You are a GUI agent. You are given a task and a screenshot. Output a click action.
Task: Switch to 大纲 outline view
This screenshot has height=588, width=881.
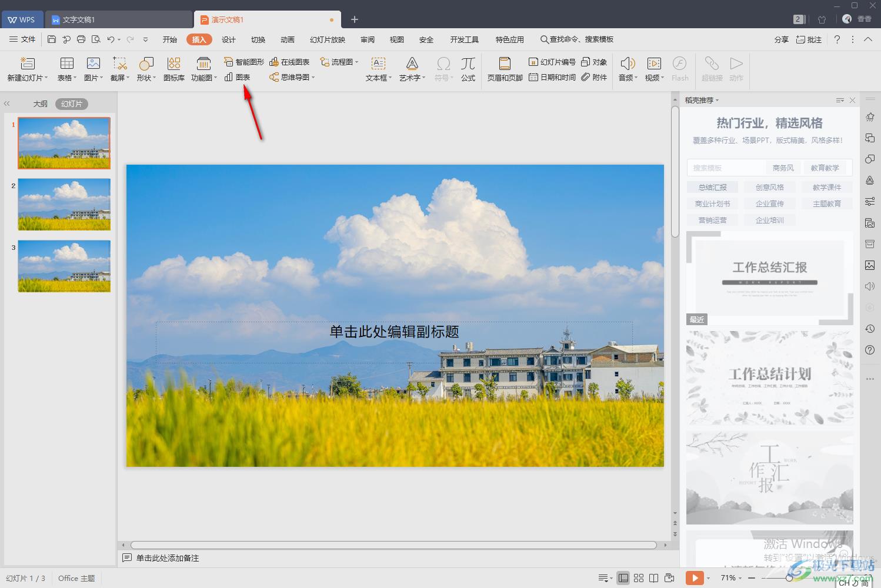pos(40,104)
